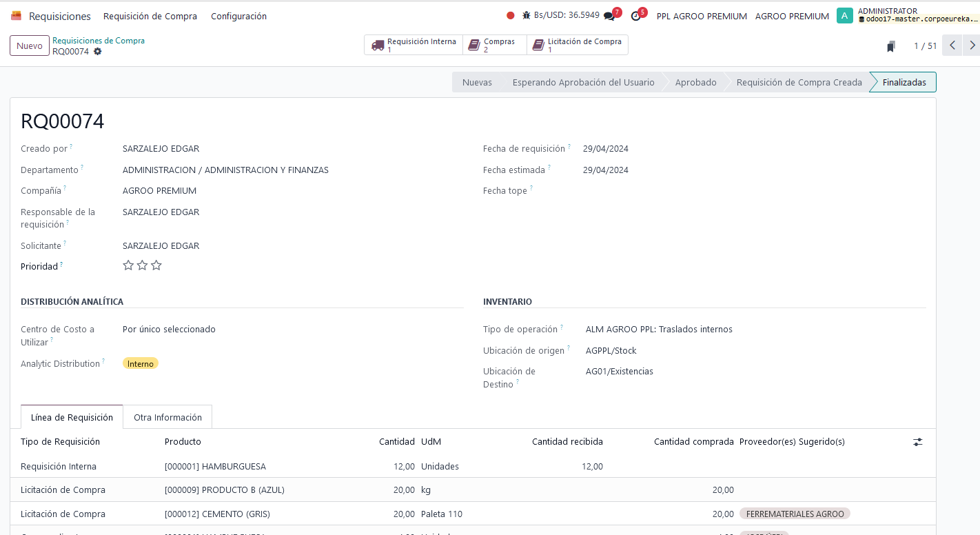
Task: Click the bookmark icon near record counter
Action: click(891, 46)
